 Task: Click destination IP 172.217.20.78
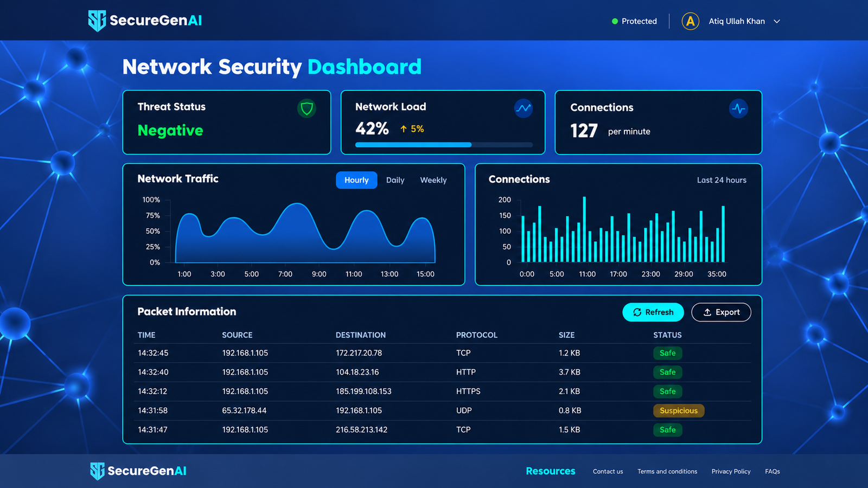pyautogui.click(x=359, y=353)
